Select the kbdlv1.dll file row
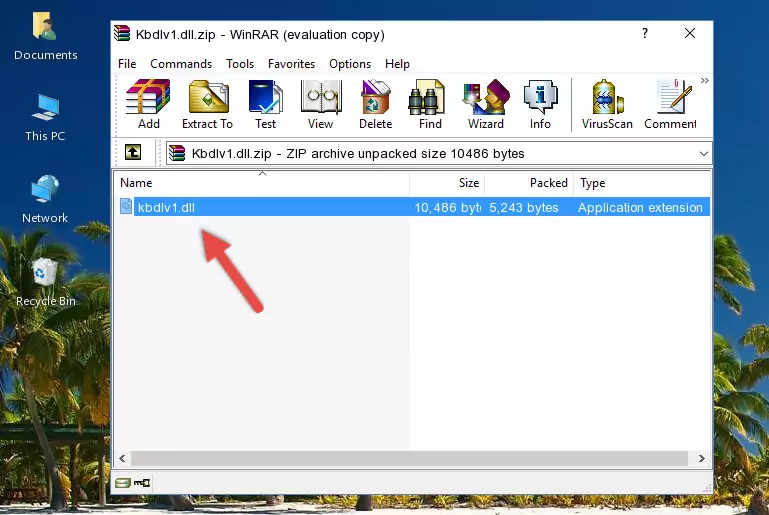769x515 pixels. coord(413,207)
